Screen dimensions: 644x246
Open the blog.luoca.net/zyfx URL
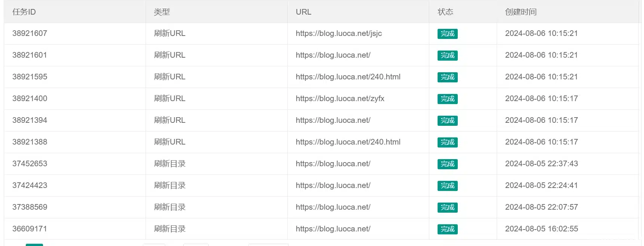[x=340, y=98]
